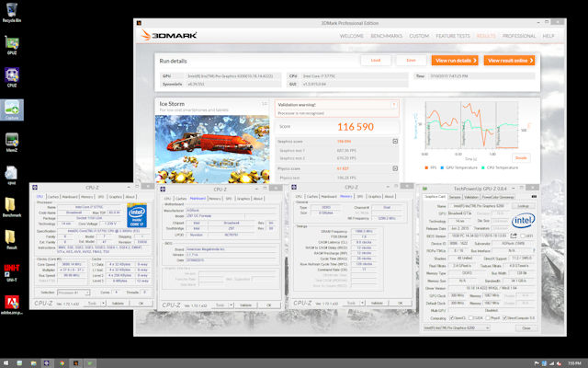The height and width of the screenshot is (368, 588).
Task: Open Tools dropdown arrow in CPU-tab CPU-Z window
Action: coord(104,303)
